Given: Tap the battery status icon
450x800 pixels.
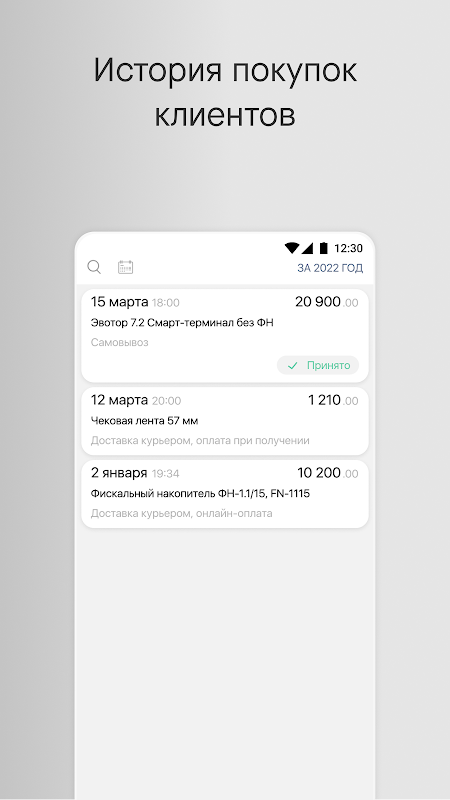Looking at the screenshot, I should click(323, 248).
